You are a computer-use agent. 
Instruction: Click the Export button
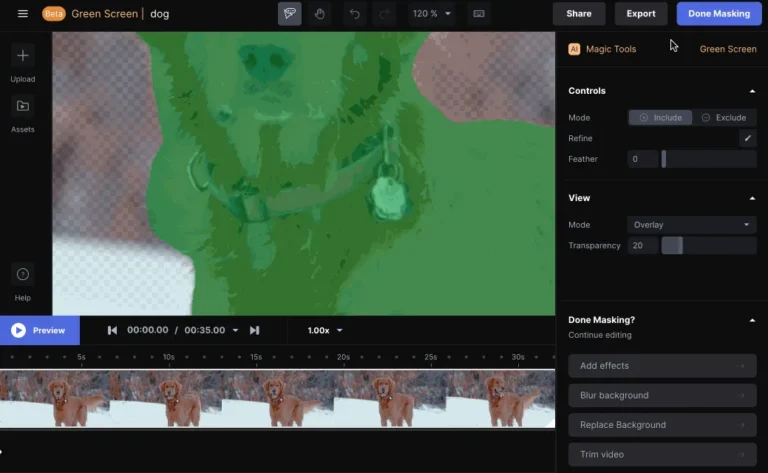641,14
